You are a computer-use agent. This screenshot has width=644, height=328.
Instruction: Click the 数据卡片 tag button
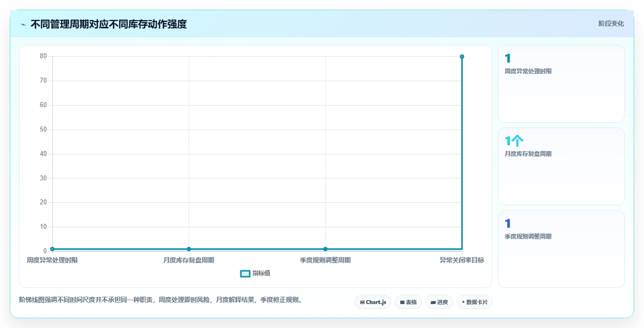click(474, 302)
